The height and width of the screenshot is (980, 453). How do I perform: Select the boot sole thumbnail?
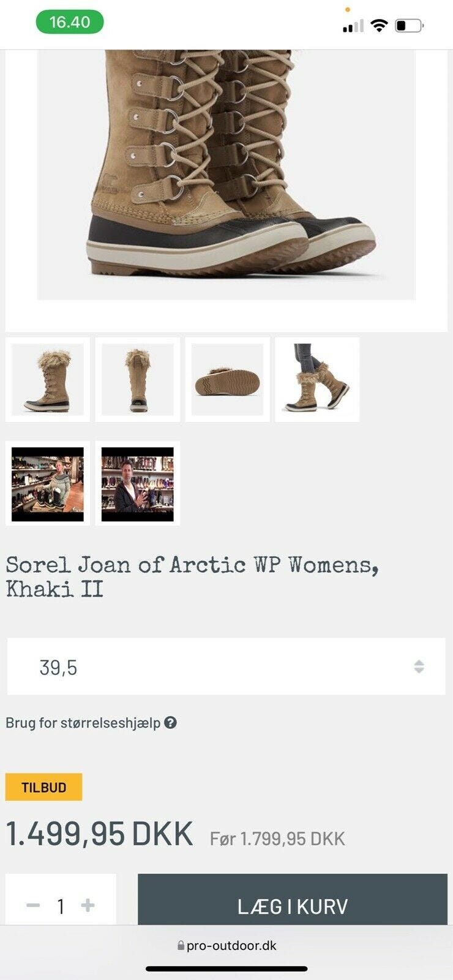[x=228, y=379]
